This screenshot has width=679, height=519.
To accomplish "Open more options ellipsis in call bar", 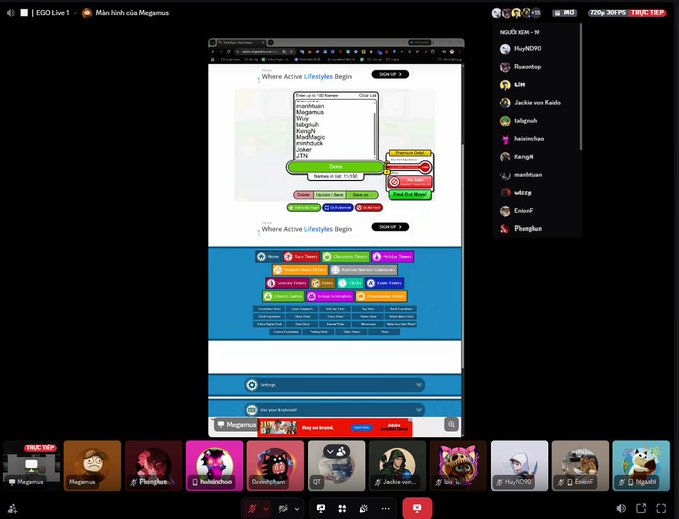I will point(385,509).
